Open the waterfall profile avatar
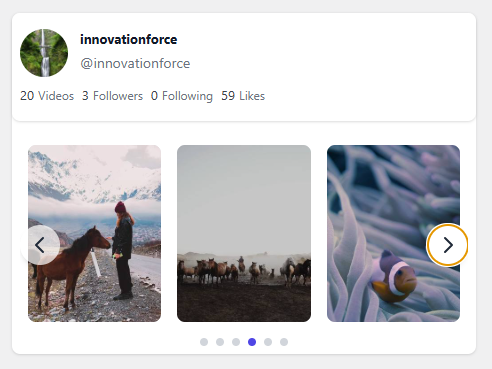 point(44,53)
